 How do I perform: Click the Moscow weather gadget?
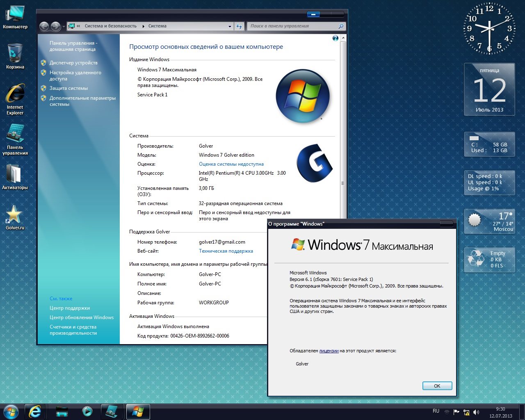[489, 221]
